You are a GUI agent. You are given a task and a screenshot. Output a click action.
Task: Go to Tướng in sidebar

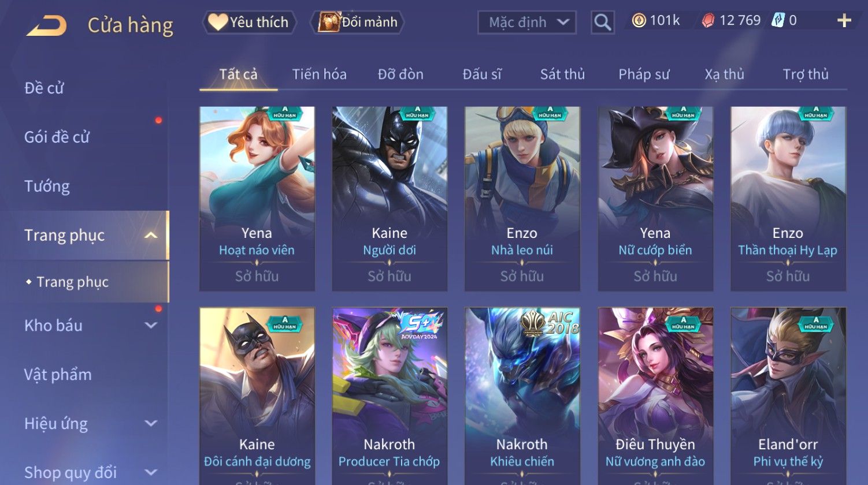(x=47, y=186)
